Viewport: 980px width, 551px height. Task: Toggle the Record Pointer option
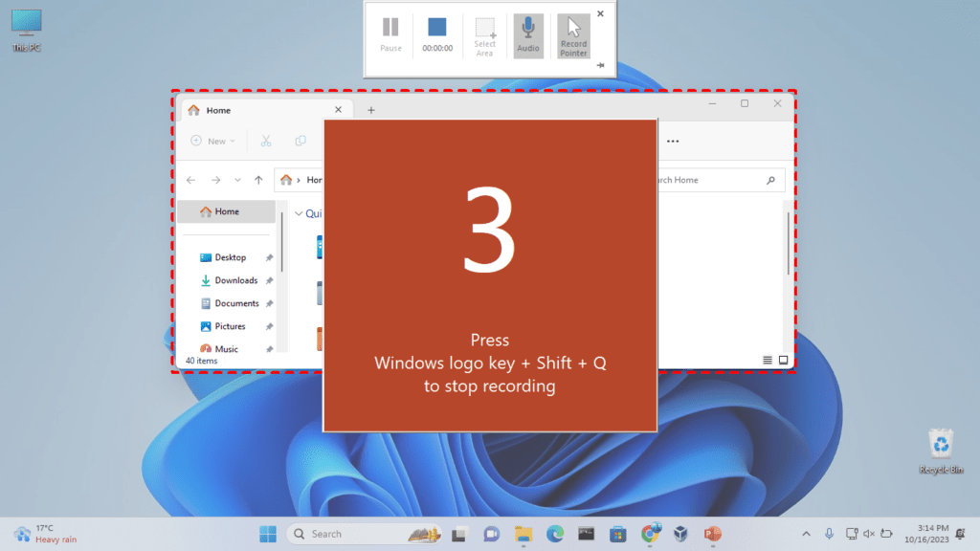[573, 34]
